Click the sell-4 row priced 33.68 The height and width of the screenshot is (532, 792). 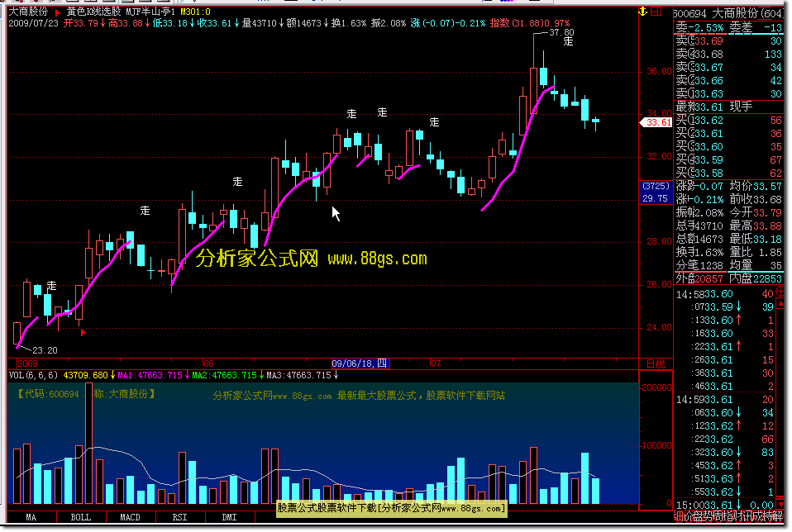click(x=728, y=54)
